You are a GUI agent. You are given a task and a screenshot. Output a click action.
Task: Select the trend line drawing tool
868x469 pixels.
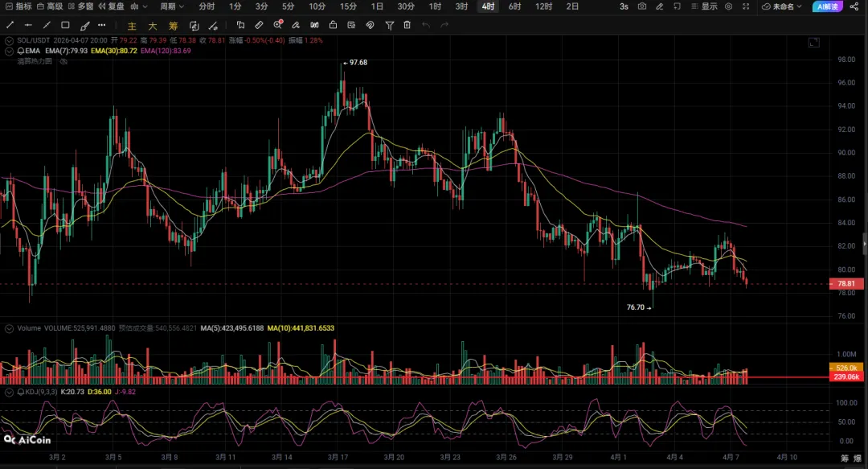coord(10,25)
